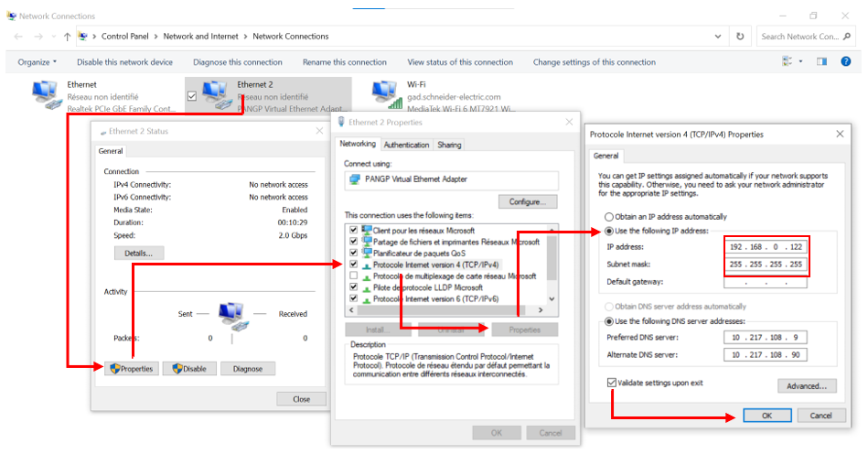Click the Back navigation arrow in Explorer
This screenshot has height=454, width=868.
click(x=18, y=37)
